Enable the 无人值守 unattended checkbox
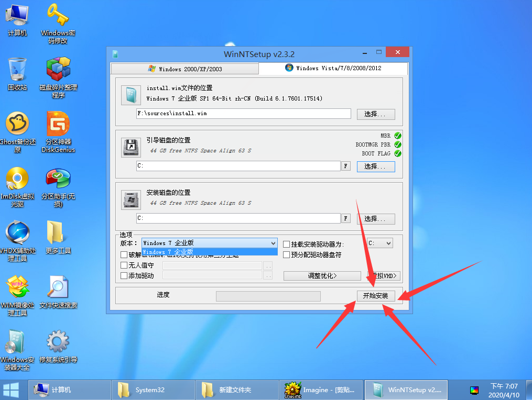The image size is (532, 400). coord(124,265)
